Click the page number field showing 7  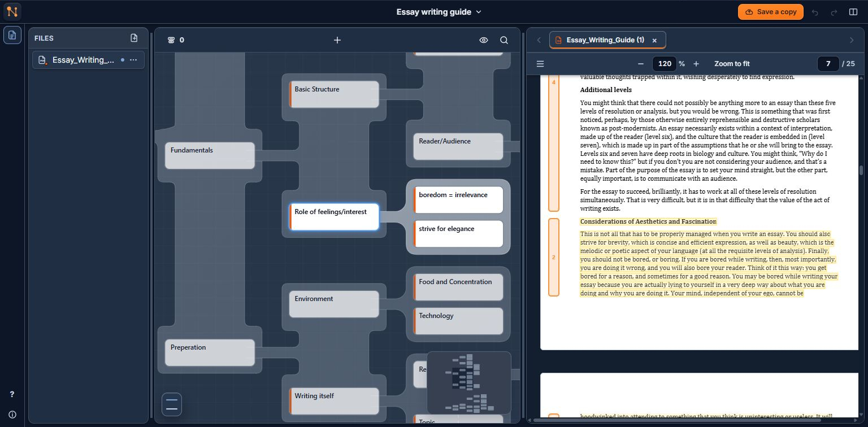pos(828,64)
